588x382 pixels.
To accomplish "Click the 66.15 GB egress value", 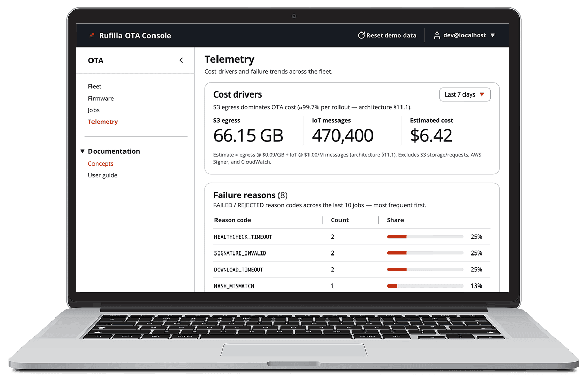I will tap(248, 135).
